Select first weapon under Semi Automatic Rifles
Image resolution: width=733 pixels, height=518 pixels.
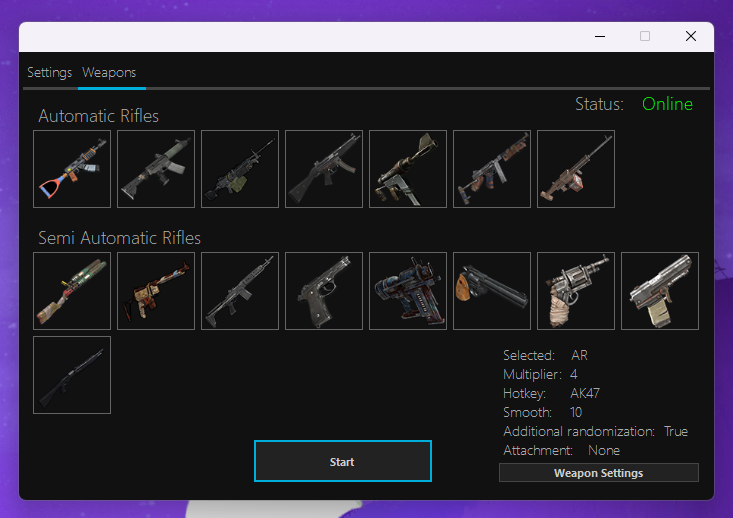coord(71,291)
